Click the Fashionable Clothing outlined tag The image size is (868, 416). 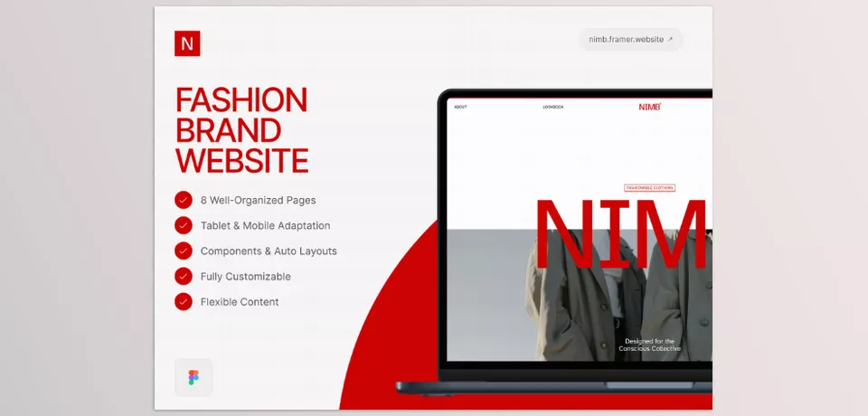point(649,188)
